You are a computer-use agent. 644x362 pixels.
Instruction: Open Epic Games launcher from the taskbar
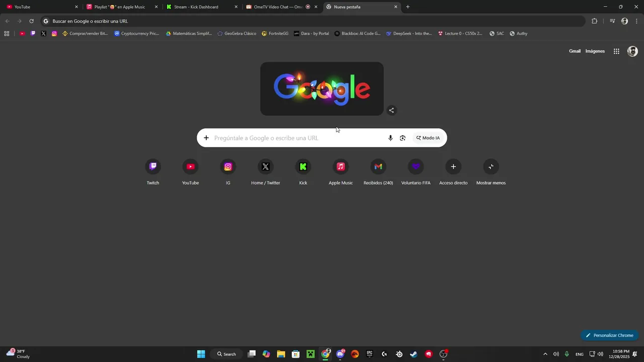coord(370,354)
